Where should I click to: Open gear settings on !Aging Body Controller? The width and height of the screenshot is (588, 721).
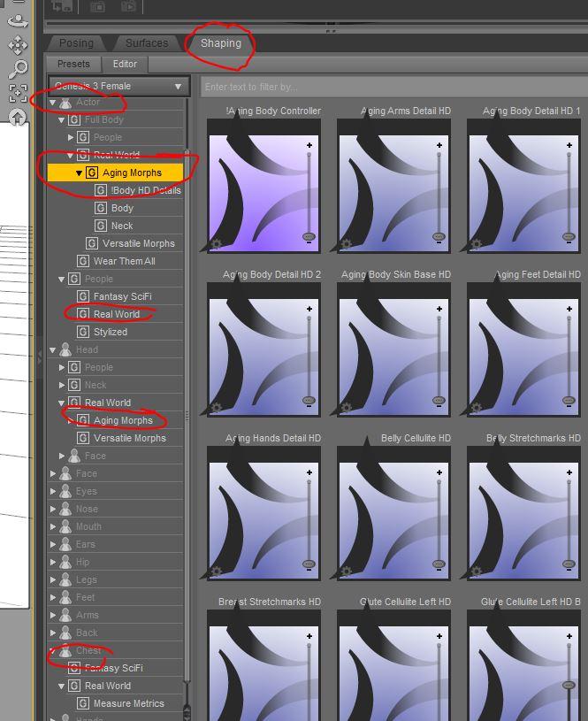(216, 244)
